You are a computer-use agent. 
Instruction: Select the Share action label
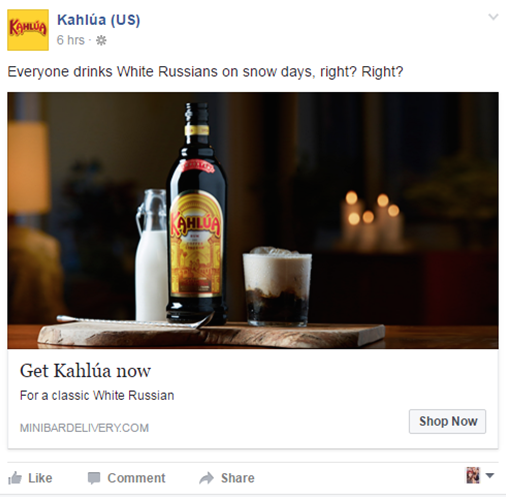click(238, 478)
